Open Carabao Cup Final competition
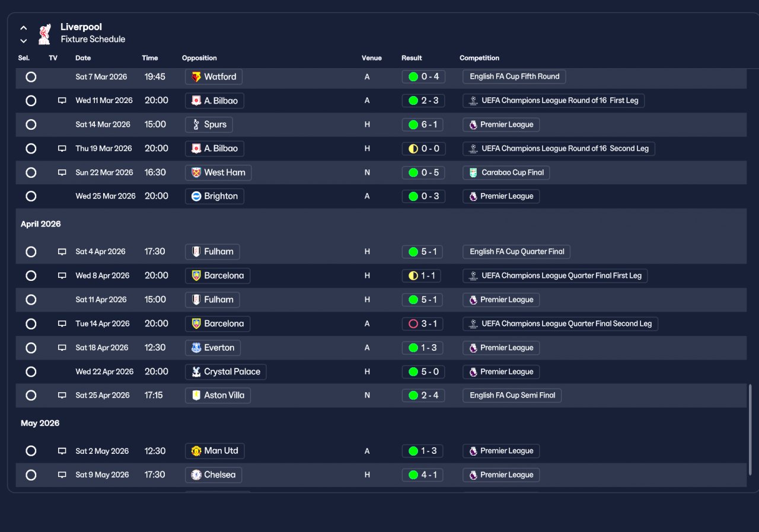The width and height of the screenshot is (759, 532). click(x=506, y=172)
